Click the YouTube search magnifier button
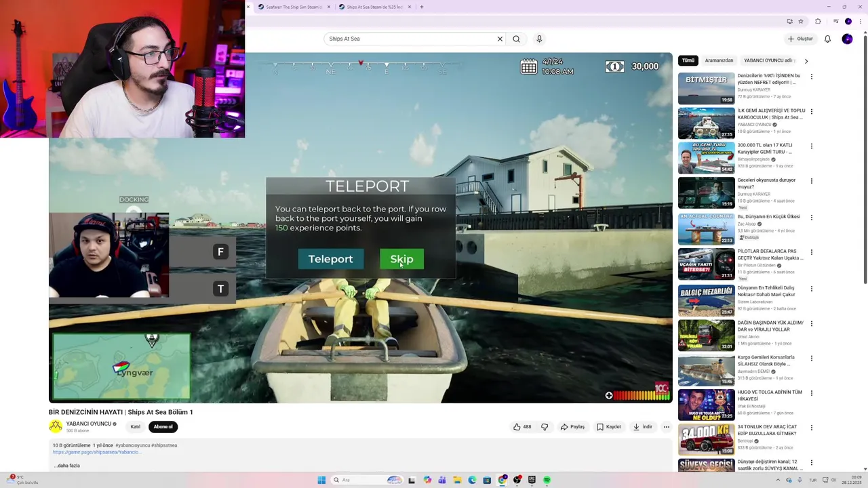 click(516, 39)
